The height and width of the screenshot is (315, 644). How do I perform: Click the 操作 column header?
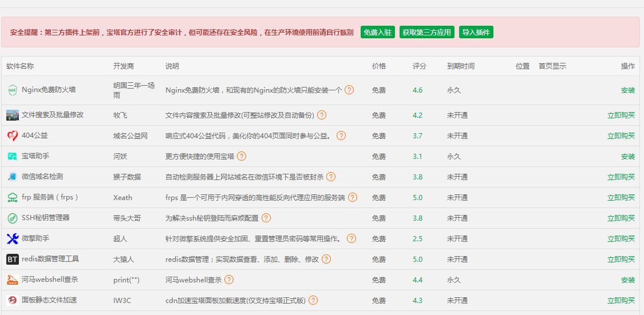click(628, 66)
